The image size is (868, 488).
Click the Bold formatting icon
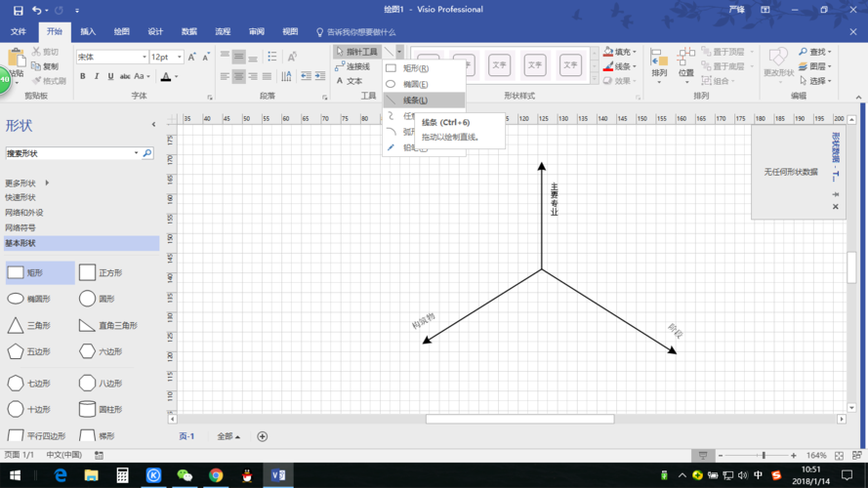coord(83,76)
